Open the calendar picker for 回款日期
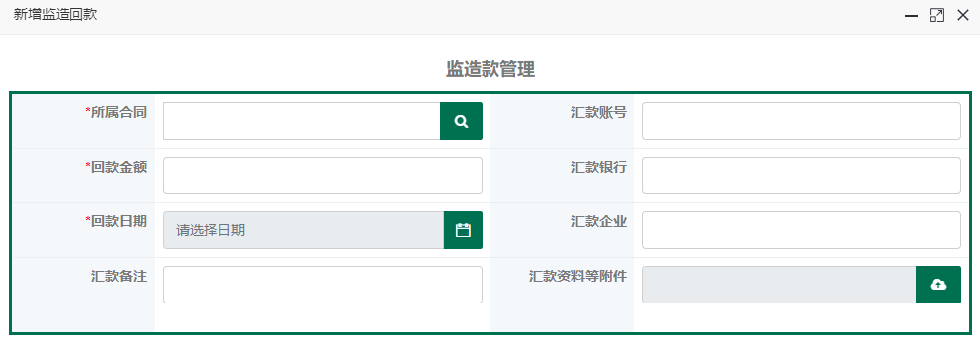980x363 pixels. click(463, 230)
